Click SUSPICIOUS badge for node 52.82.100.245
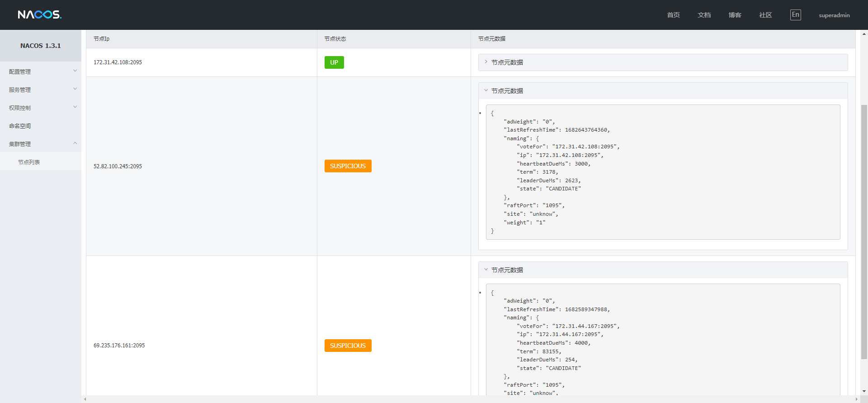Screen dimensions: 868x403 point(348,166)
